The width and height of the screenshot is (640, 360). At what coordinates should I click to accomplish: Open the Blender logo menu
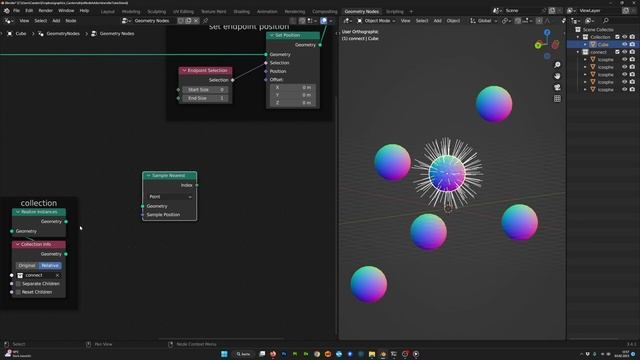[x=7, y=11]
